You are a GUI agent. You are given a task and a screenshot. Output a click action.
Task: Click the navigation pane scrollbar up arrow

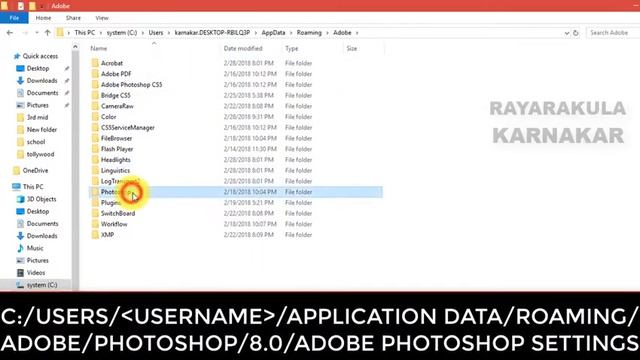coord(75,47)
